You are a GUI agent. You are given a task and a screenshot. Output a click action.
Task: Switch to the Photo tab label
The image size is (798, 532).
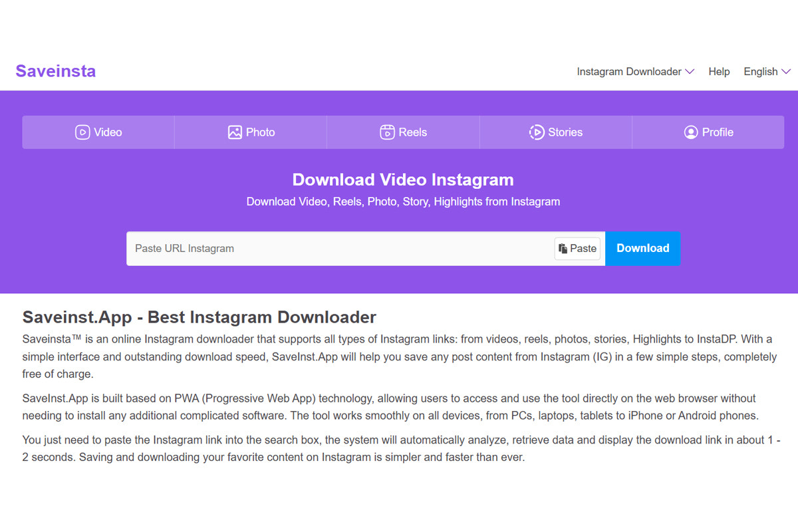pyautogui.click(x=260, y=132)
